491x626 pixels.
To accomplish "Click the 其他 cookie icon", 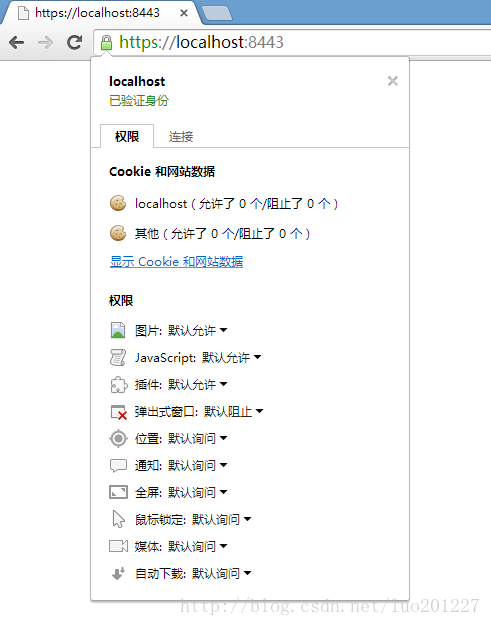I will pyautogui.click(x=118, y=233).
